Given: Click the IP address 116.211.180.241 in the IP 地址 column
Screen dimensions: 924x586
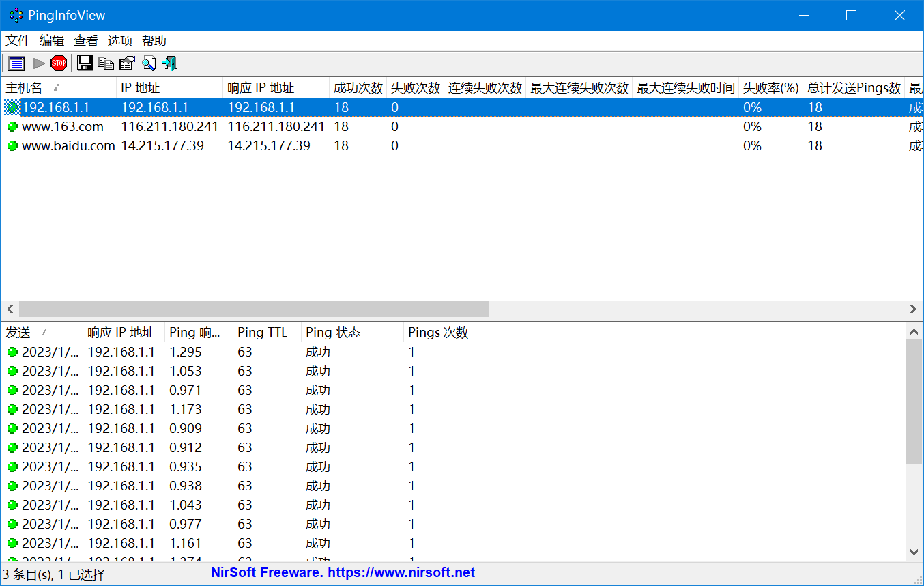Looking at the screenshot, I should point(170,126).
